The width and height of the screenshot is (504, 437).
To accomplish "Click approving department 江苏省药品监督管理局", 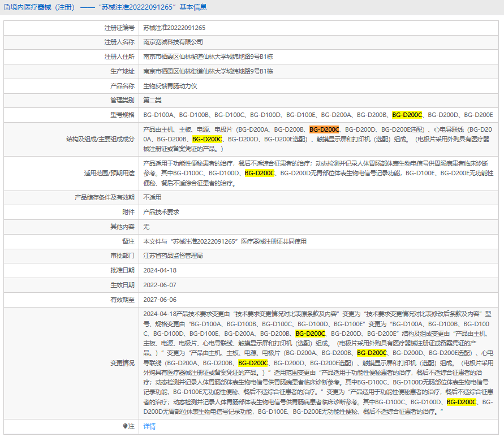I will 173,256.
